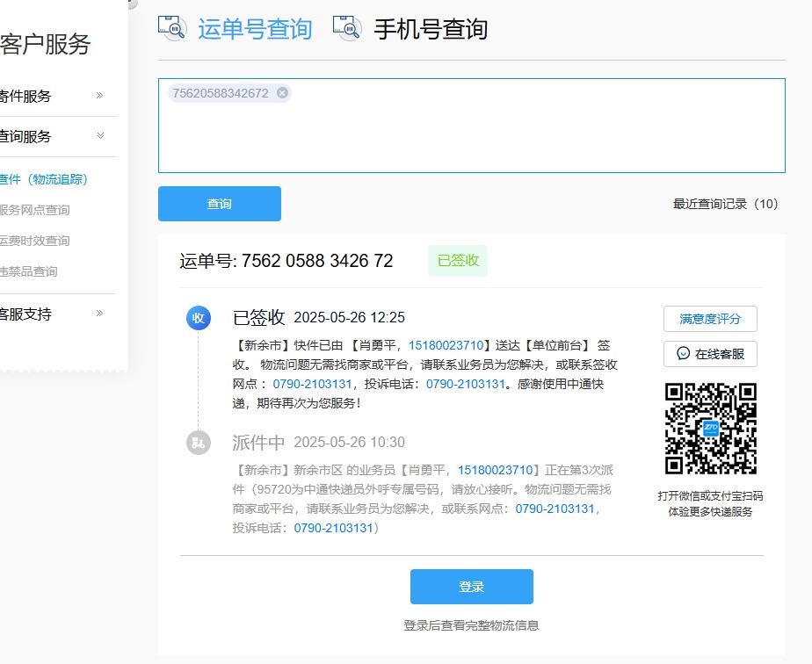Open 寄件服务 menu item
The image size is (812, 664).
(x=25, y=96)
